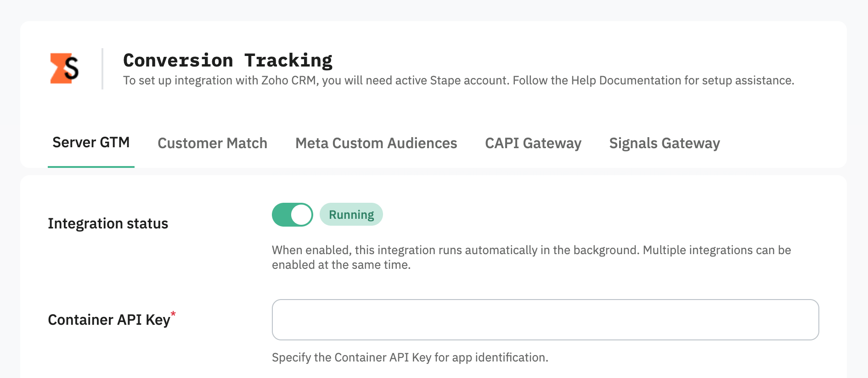This screenshot has height=378, width=868.
Task: Select the Meta Custom Audiences tab
Action: (376, 143)
